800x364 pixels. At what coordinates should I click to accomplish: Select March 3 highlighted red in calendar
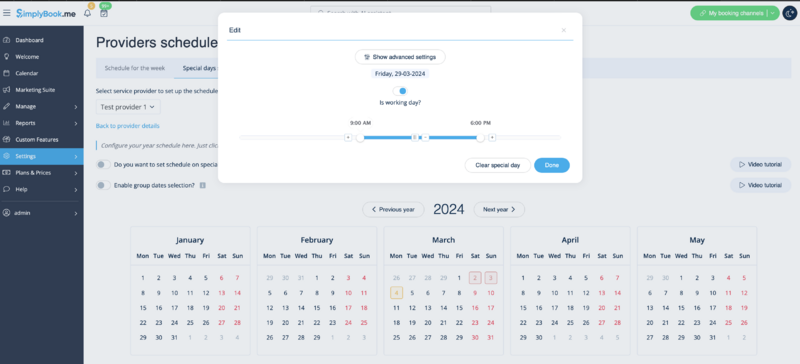pyautogui.click(x=491, y=278)
